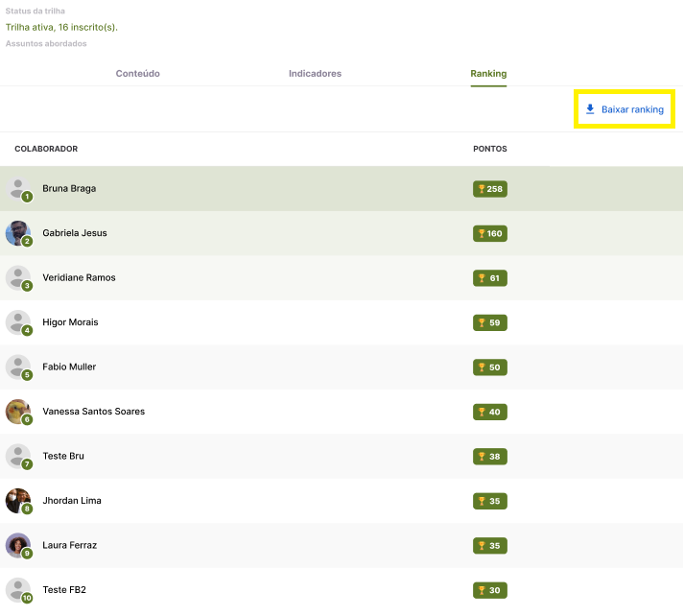Click Bruna Braga's avatar icon
Viewport: 684px width, 616px height.
click(18, 189)
